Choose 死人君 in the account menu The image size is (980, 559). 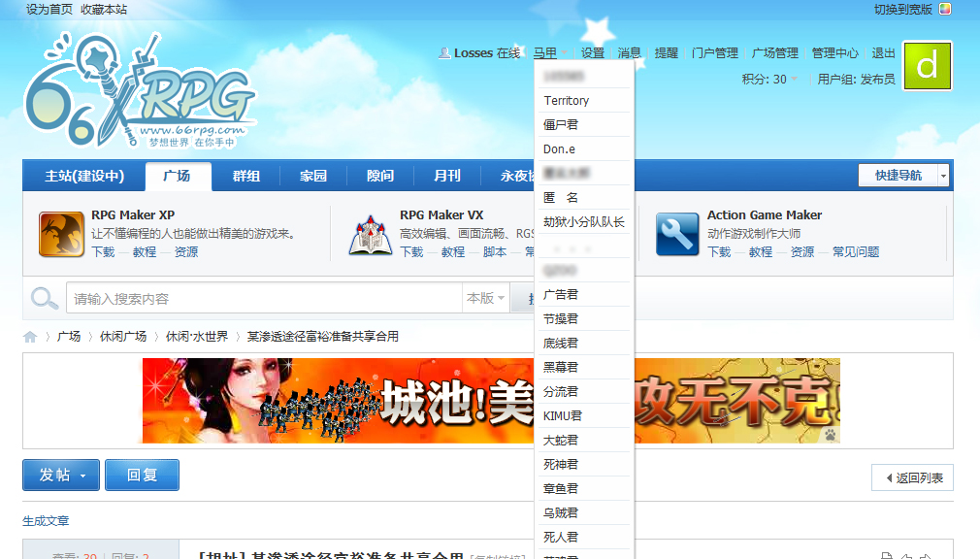tap(584, 537)
